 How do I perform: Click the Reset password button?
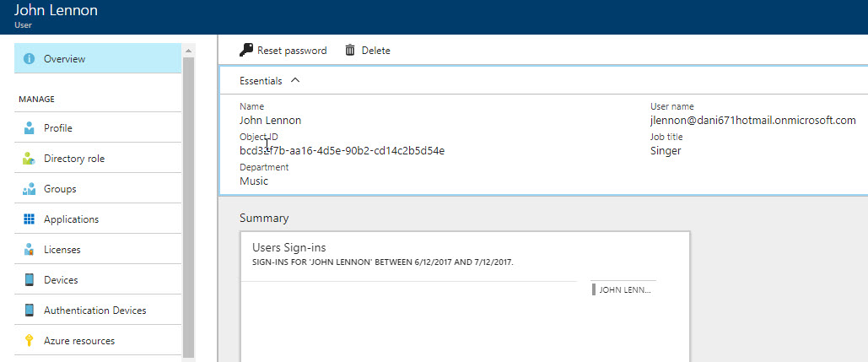tap(283, 51)
